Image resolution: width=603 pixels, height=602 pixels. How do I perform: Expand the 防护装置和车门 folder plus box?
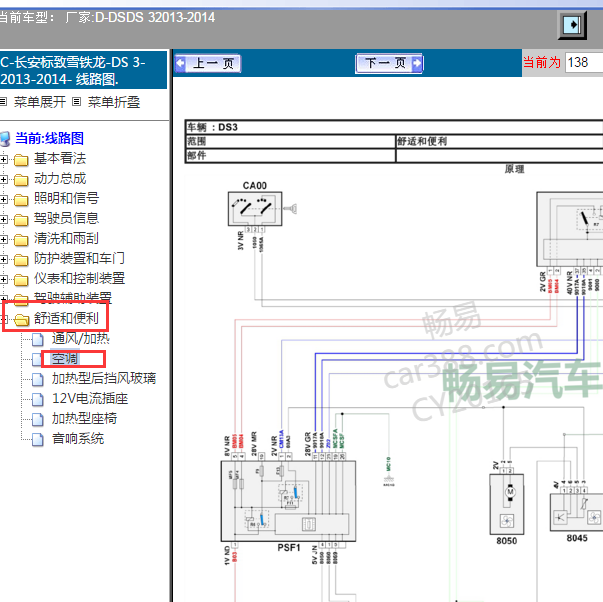[x=3, y=259]
